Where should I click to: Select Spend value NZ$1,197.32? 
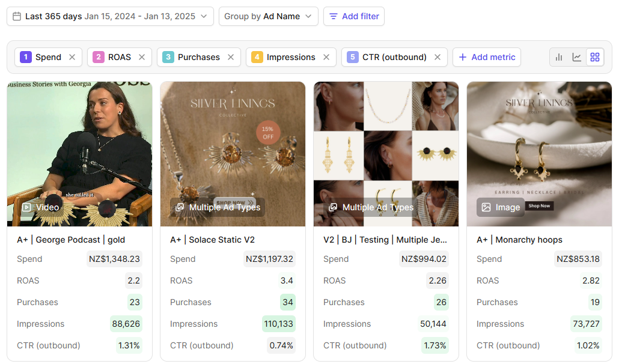pos(269,259)
